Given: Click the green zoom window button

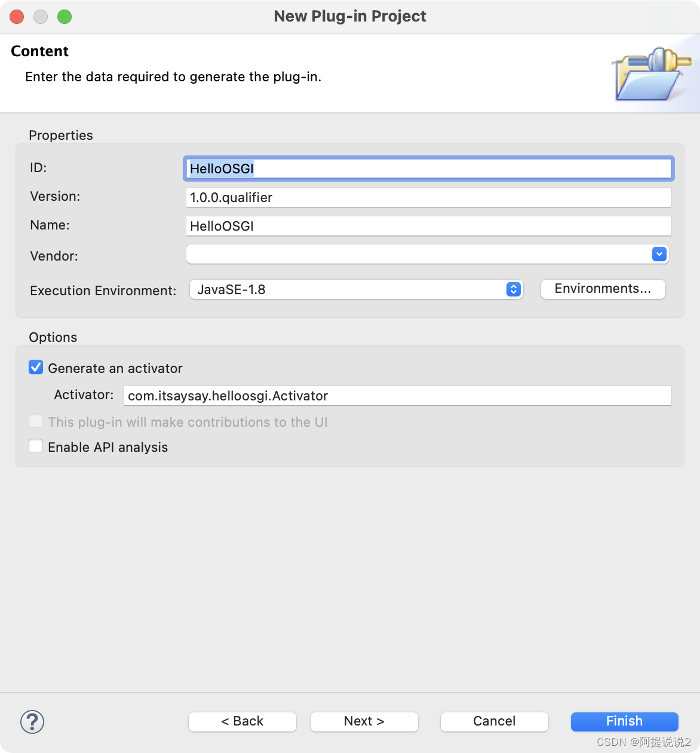Looking at the screenshot, I should (x=65, y=17).
